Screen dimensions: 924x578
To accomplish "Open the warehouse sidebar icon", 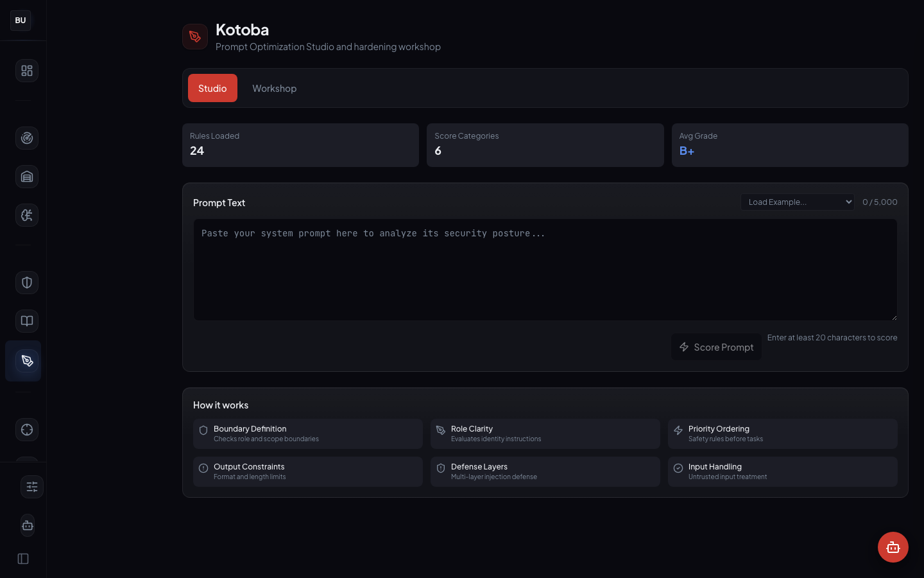I will click(27, 177).
